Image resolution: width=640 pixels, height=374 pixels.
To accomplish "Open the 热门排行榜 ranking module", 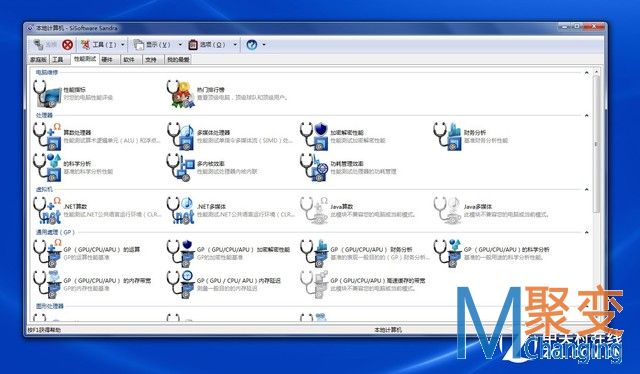I will [x=228, y=94].
